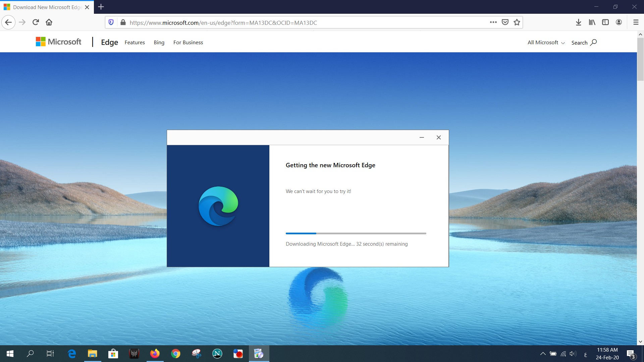Open Snipping Tool from taskbar
The width and height of the screenshot is (644, 362).
(x=197, y=354)
